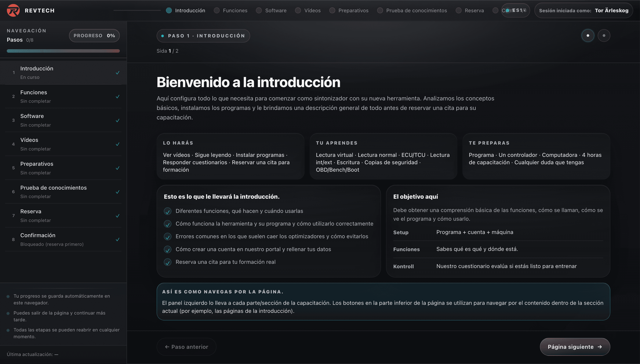Select the first page indicator dot top right
The width and height of the screenshot is (640, 364).
click(588, 36)
